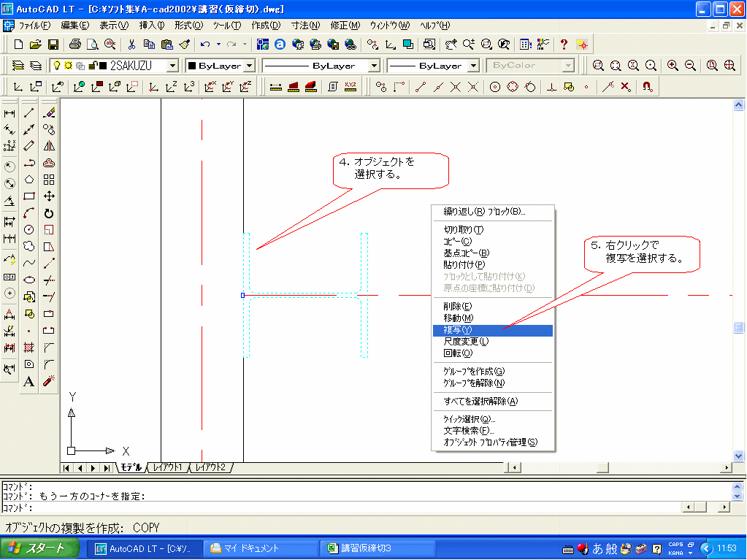Select the Angular Dimension tool
The width and height of the screenshot is (747, 560).
coord(9,201)
